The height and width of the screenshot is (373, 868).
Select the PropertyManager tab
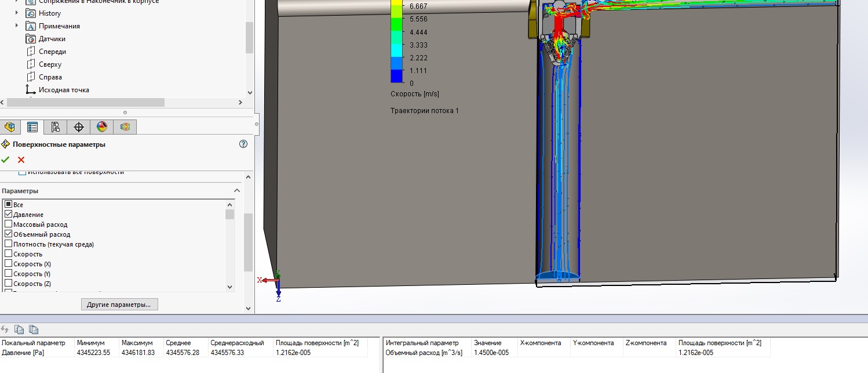point(32,127)
